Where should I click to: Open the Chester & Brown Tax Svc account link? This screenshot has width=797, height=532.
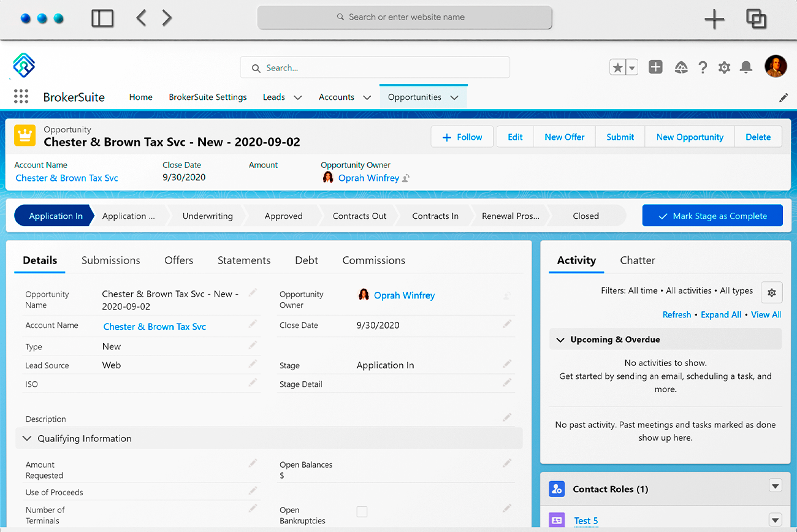click(x=66, y=178)
